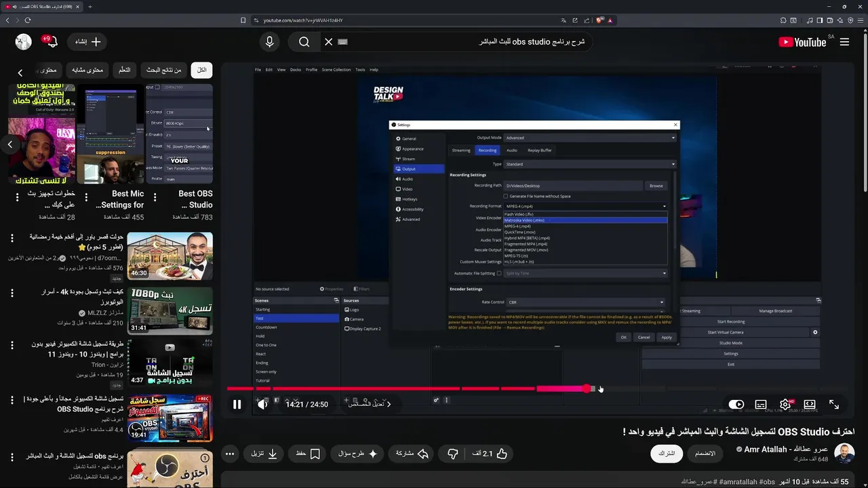868x488 pixels.
Task: Turn on subtitles with the captions icon
Action: (761, 405)
